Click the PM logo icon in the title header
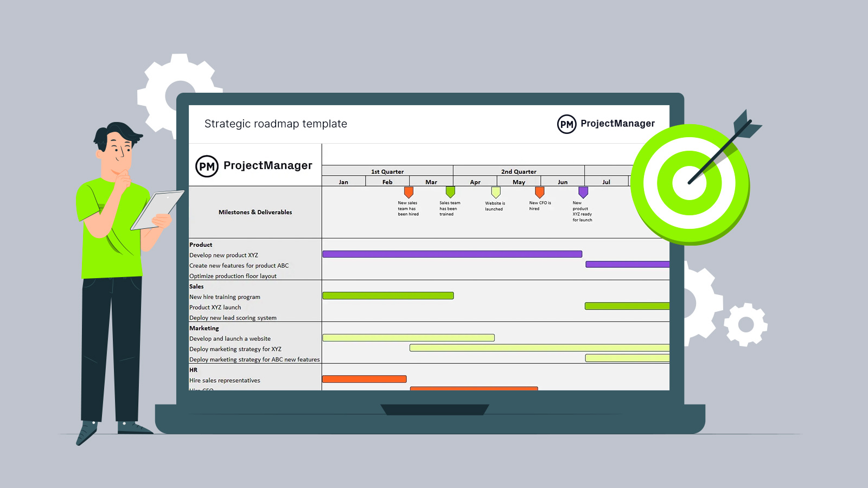The width and height of the screenshot is (868, 488). (x=566, y=124)
